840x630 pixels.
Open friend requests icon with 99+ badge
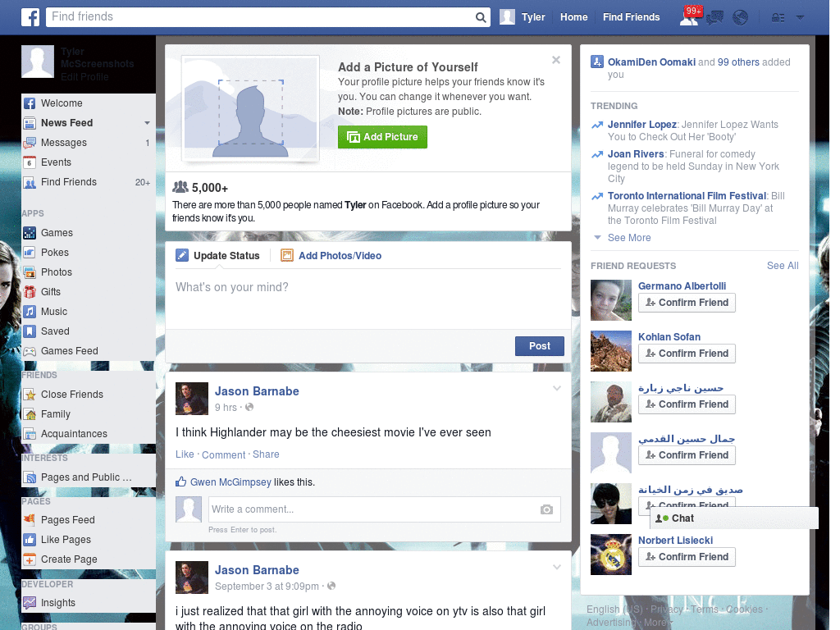(x=689, y=17)
